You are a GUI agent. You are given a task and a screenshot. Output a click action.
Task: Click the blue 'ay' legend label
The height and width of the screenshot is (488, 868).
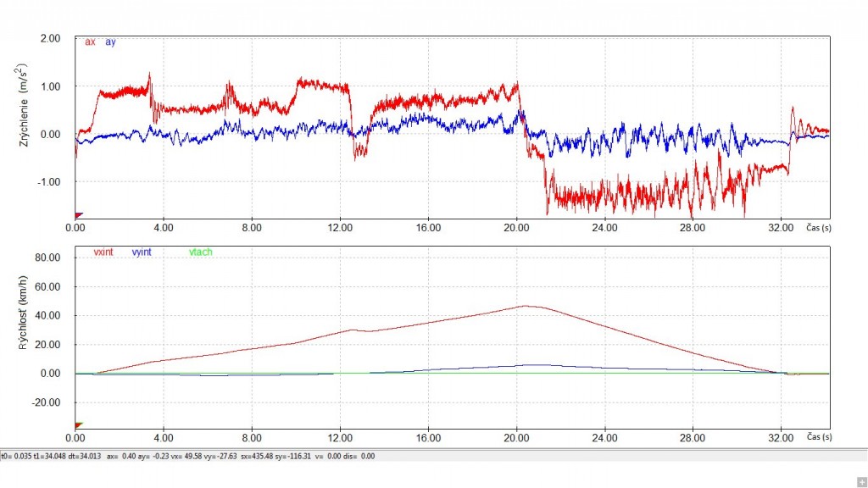110,42
